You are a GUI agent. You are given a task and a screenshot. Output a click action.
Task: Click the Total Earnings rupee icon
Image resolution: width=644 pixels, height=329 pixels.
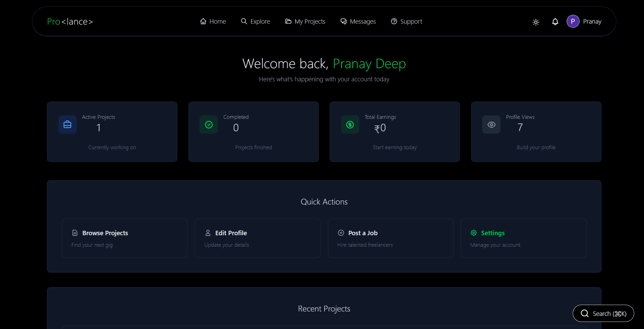[x=350, y=125]
